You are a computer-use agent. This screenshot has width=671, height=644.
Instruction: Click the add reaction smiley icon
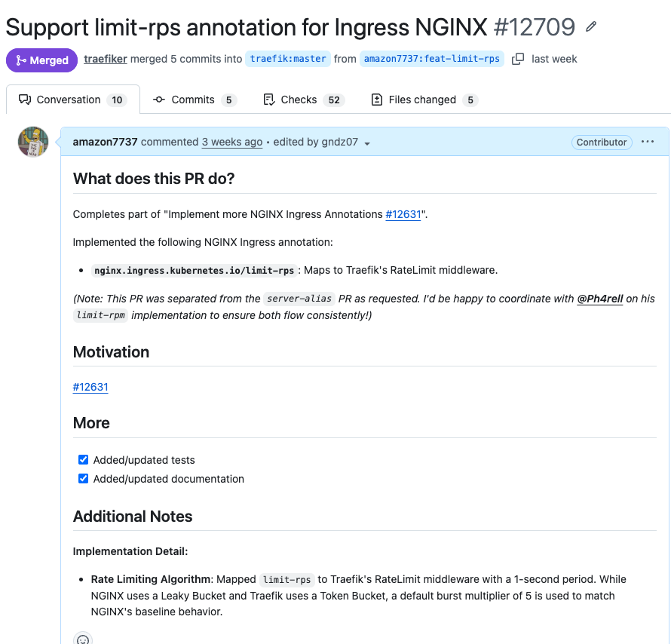pos(83,639)
